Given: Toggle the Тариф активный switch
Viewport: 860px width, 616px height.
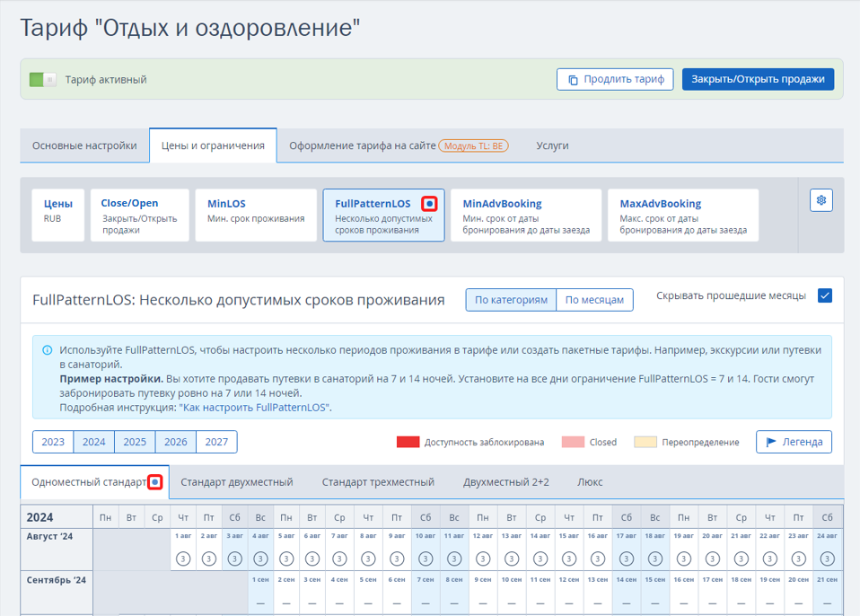Looking at the screenshot, I should click(x=42, y=80).
